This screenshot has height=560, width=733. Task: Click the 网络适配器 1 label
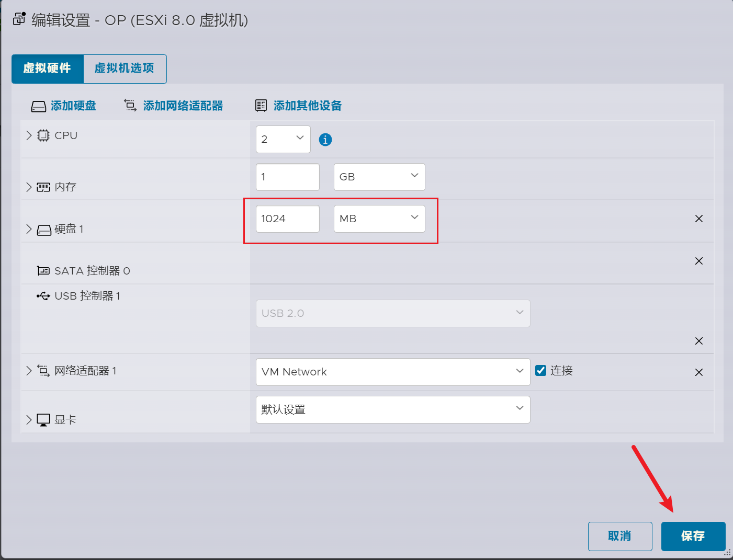coord(85,371)
